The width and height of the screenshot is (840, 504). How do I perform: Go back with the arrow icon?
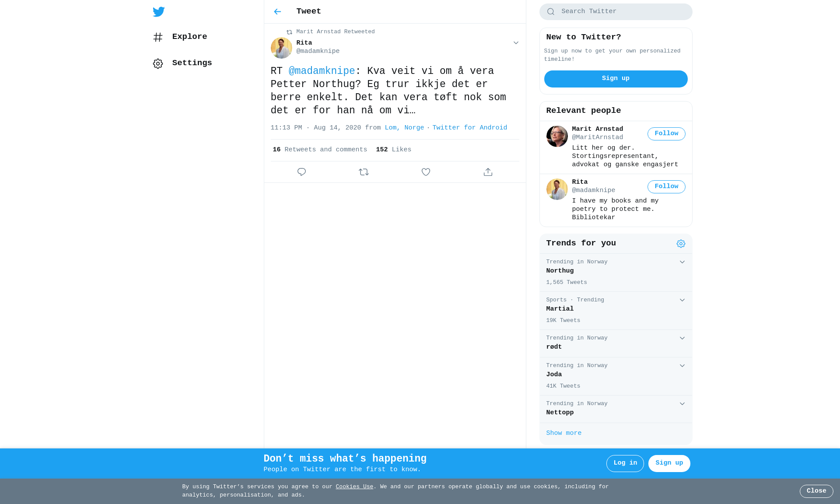[x=277, y=12]
